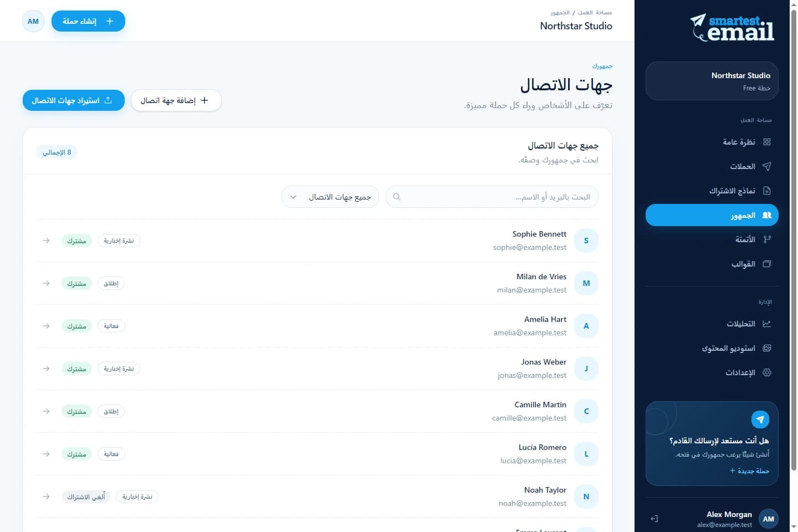This screenshot has height=532, width=798.
Task: Open Noah Taylor row arrow
Action: (46, 497)
